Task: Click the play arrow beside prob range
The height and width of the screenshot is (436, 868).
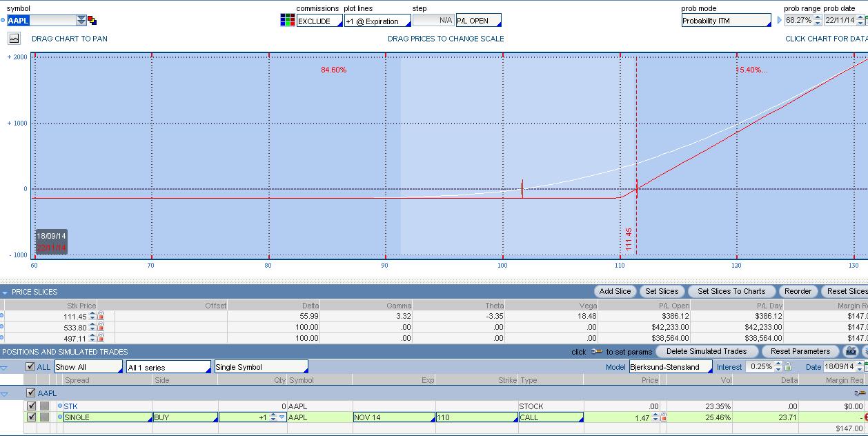Action: [780, 21]
